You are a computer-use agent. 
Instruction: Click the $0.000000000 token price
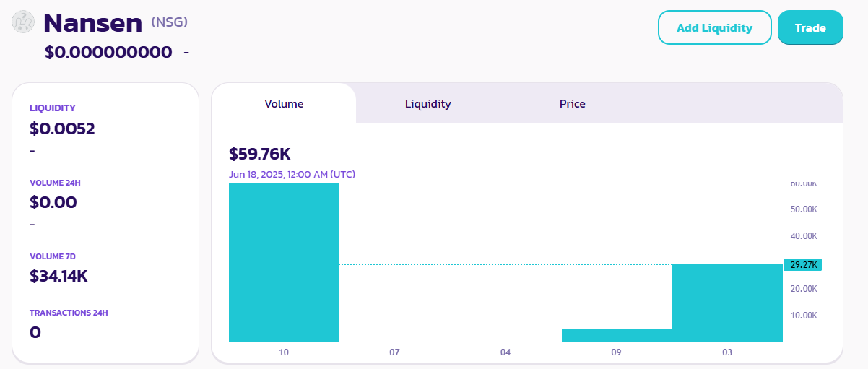[108, 52]
